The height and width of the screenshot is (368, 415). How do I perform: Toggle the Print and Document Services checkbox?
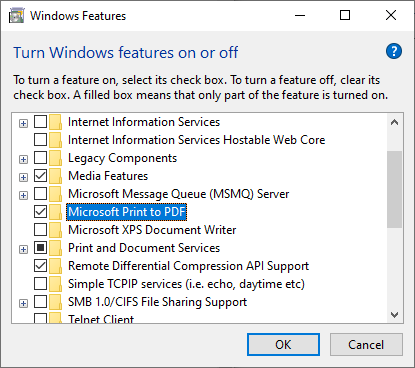pos(40,248)
